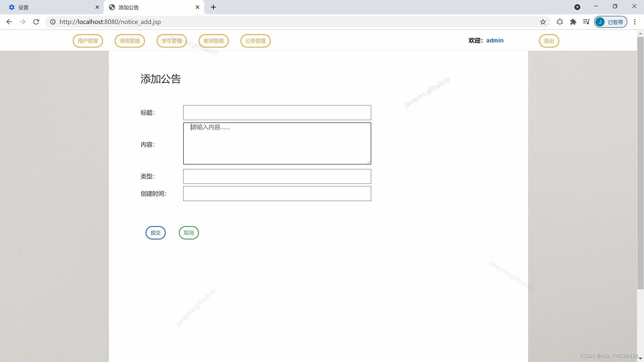Screen dimensions: 644x362
Task: Close the 添加公告 tab
Action: (198, 7)
